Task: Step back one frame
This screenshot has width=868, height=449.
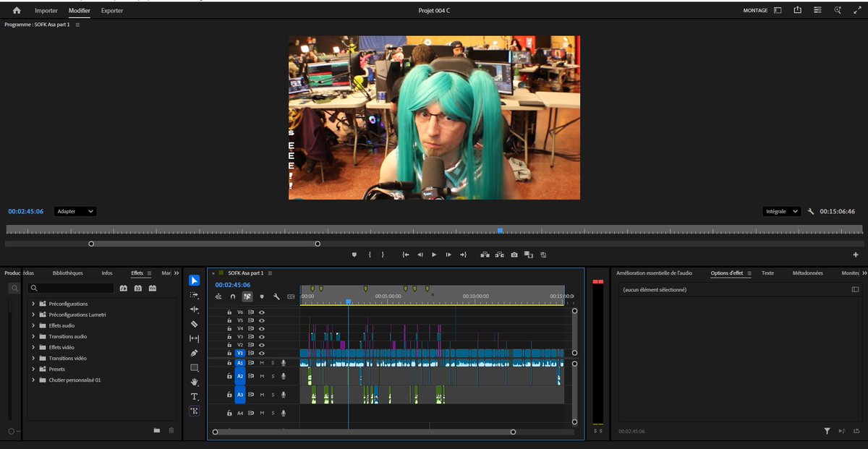Action: pos(420,255)
